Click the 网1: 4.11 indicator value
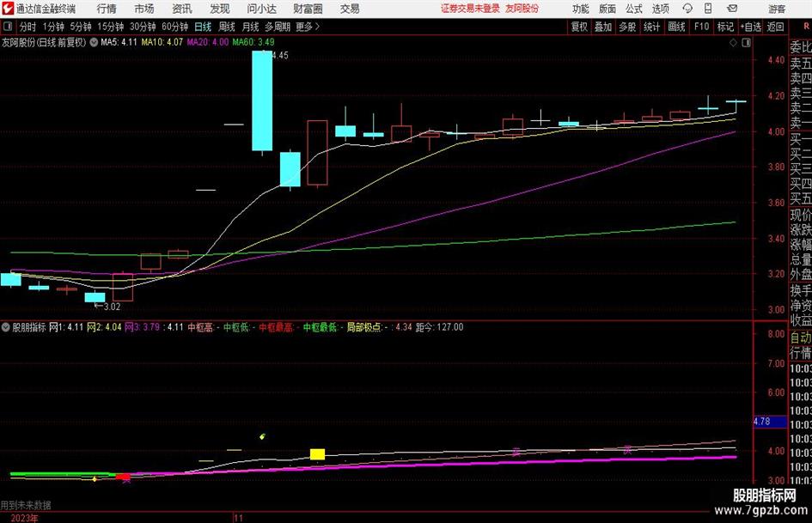The width and height of the screenshot is (812, 523). pyautogui.click(x=66, y=327)
